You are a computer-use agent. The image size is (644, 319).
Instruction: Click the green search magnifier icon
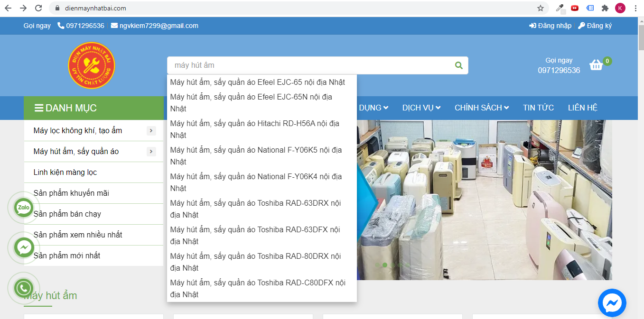pos(458,65)
